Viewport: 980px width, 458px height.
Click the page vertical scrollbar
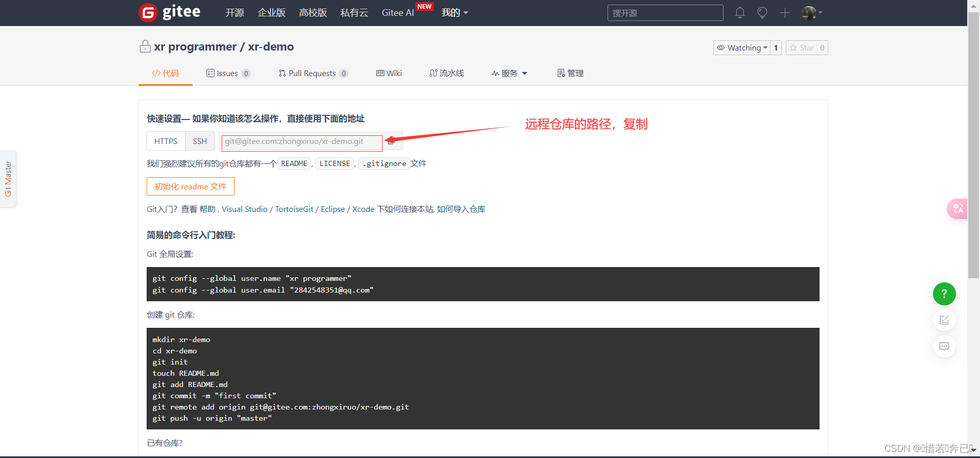(974, 146)
